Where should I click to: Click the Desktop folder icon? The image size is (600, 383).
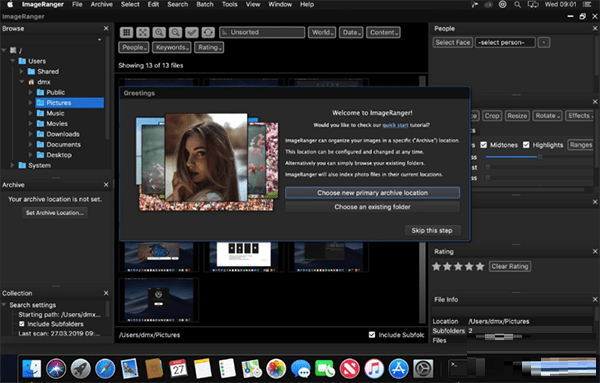[x=41, y=155]
